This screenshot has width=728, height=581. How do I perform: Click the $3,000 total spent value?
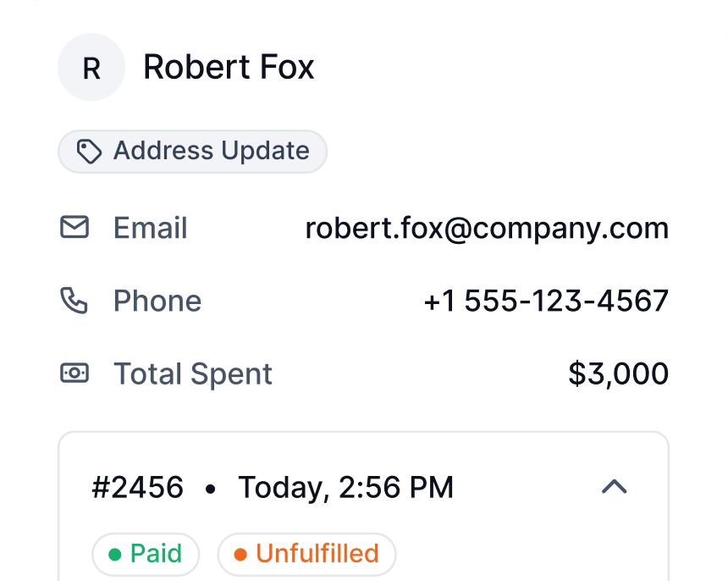coord(619,373)
